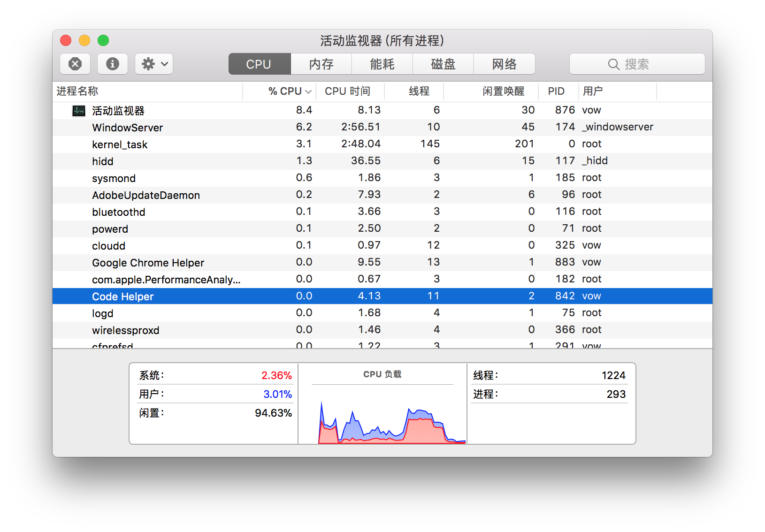Sort by PID column header
Image resolution: width=765 pixels, height=532 pixels.
click(x=558, y=91)
